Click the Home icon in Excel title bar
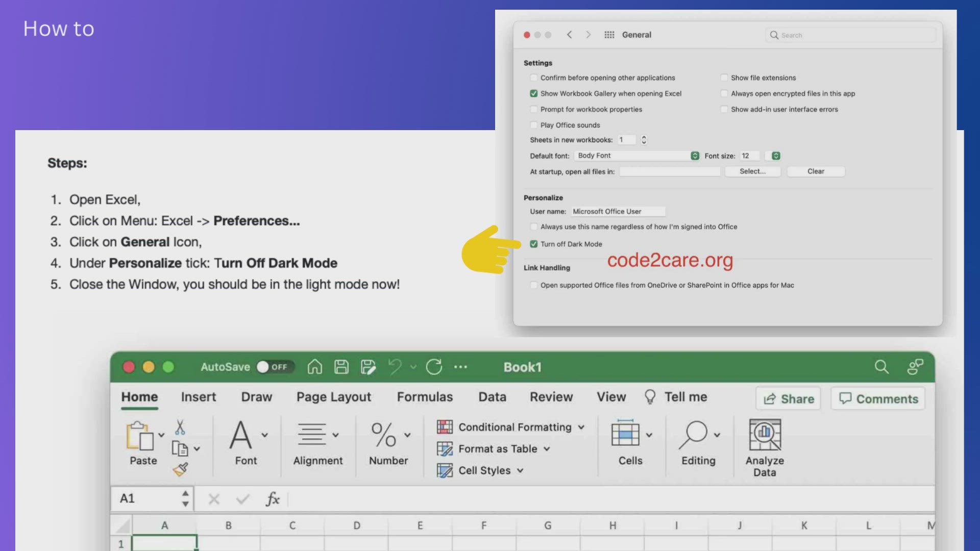The width and height of the screenshot is (980, 551). point(314,367)
